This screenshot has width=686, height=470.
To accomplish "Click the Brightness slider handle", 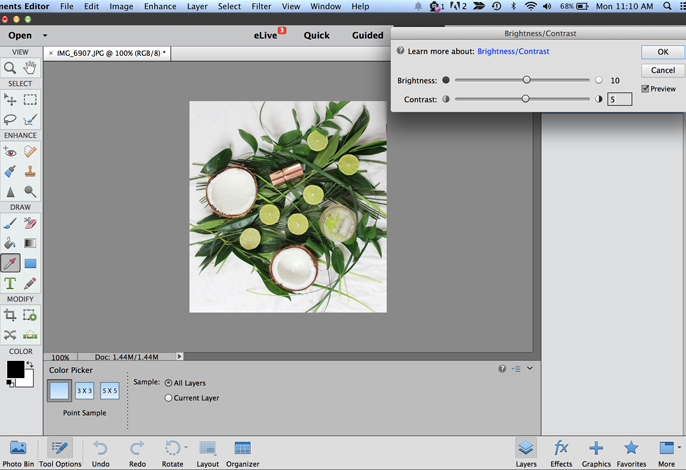I will 526,80.
